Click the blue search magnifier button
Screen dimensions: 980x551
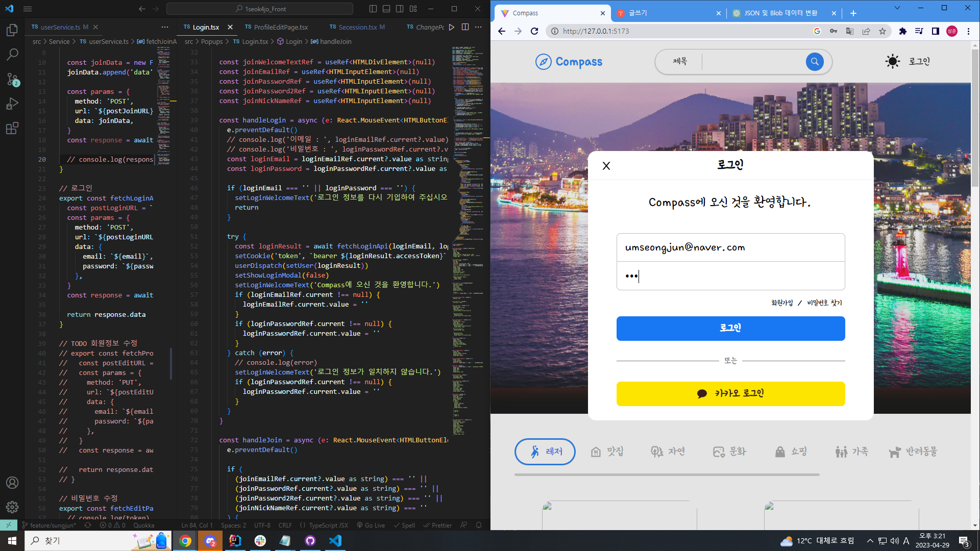pyautogui.click(x=815, y=62)
